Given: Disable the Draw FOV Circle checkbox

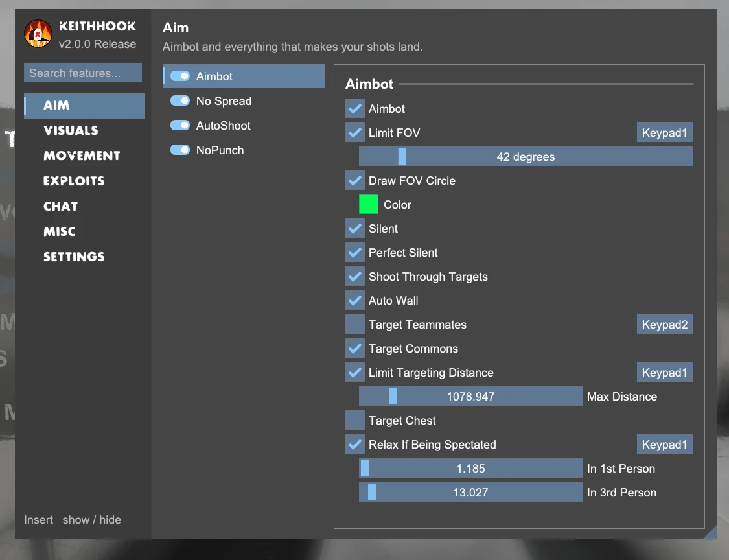Looking at the screenshot, I should pos(355,180).
